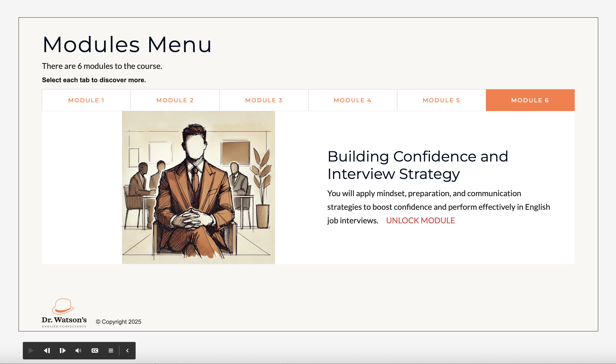Click the Copyright 2025 text
This screenshot has height=364, width=616.
click(119, 322)
